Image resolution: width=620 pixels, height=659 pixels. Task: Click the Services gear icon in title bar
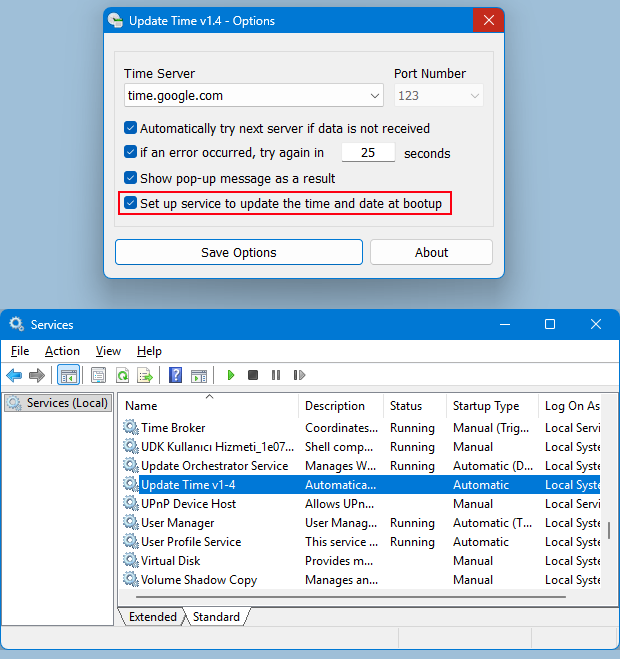point(17,324)
